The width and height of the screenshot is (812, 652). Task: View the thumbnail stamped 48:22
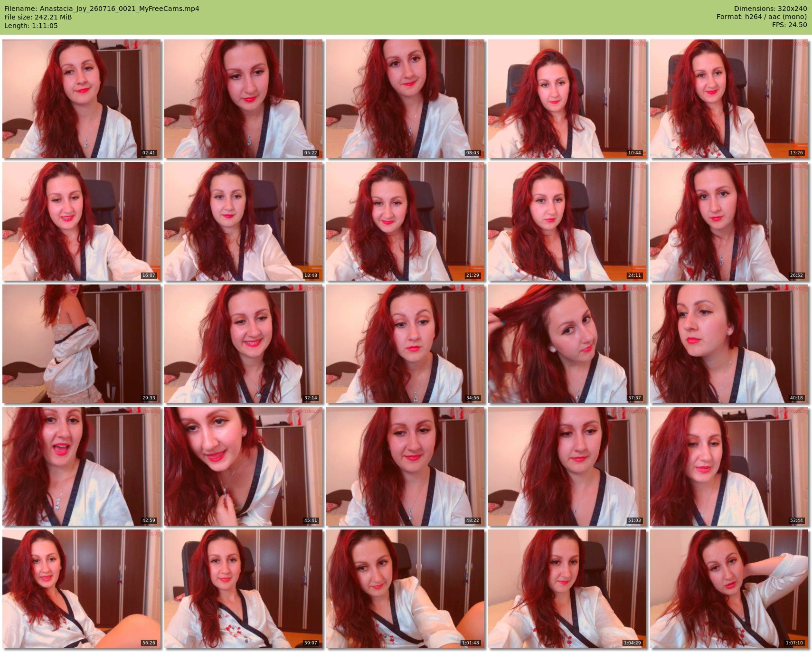406,466
